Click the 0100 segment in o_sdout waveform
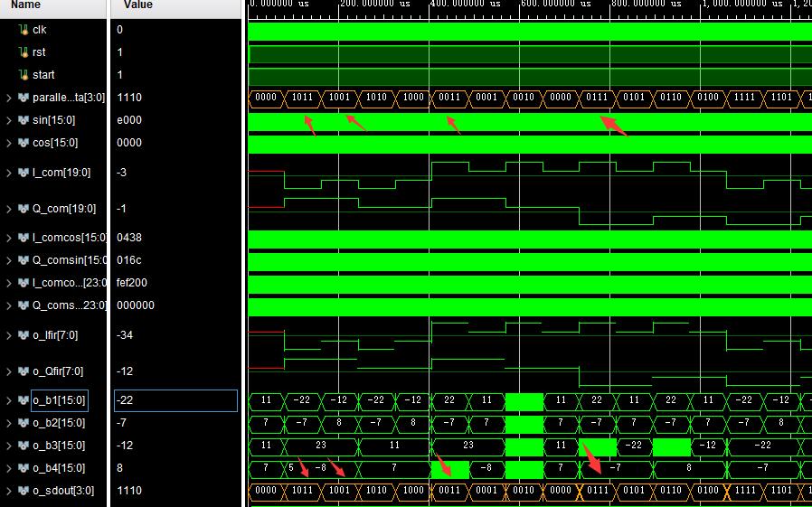This screenshot has height=507, width=812. pos(707,491)
